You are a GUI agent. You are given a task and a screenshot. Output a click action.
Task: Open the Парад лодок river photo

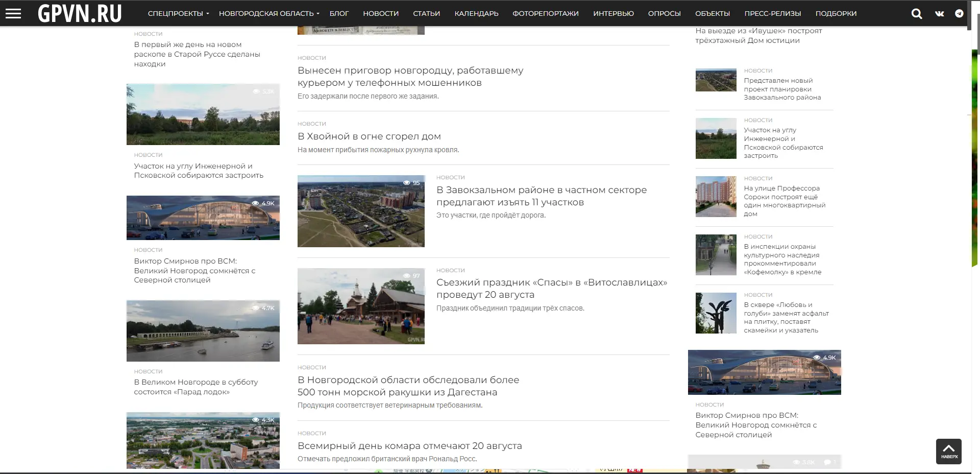[203, 331]
